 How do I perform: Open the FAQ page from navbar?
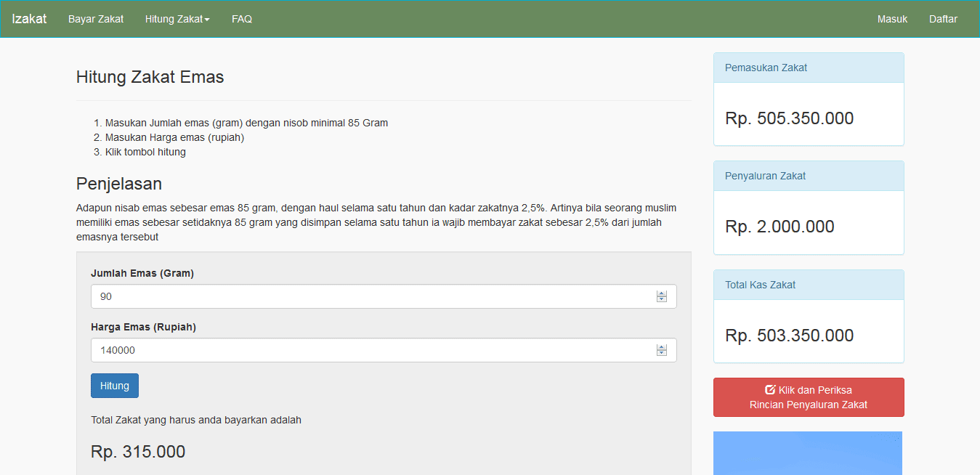click(x=241, y=19)
